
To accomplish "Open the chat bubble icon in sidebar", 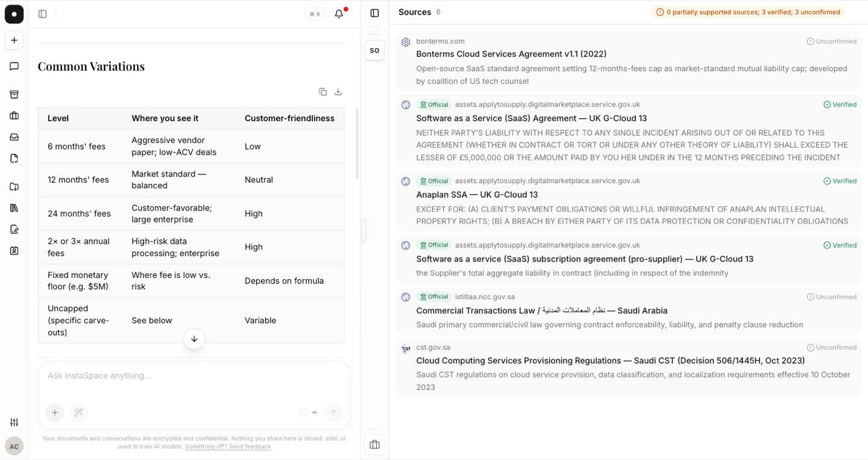I will 14,66.
